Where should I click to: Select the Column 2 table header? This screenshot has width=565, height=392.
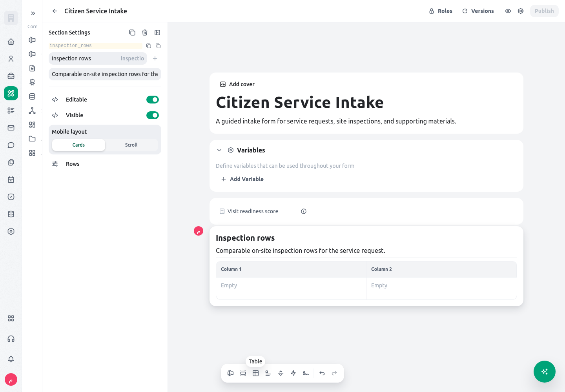pos(441,269)
